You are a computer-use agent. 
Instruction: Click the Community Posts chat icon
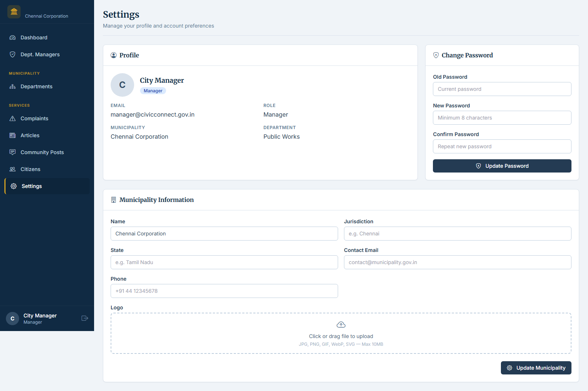12,152
